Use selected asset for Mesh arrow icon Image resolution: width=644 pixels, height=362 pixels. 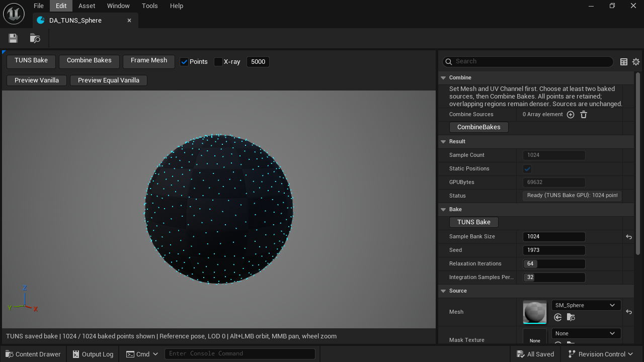[558, 317]
